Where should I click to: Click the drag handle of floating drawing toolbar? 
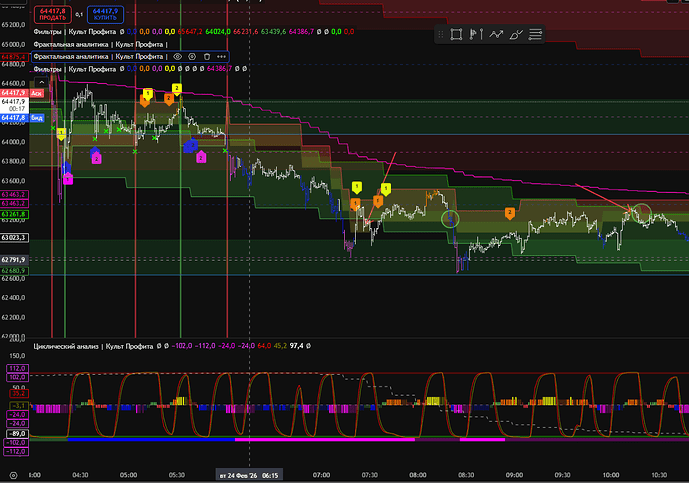[x=441, y=34]
